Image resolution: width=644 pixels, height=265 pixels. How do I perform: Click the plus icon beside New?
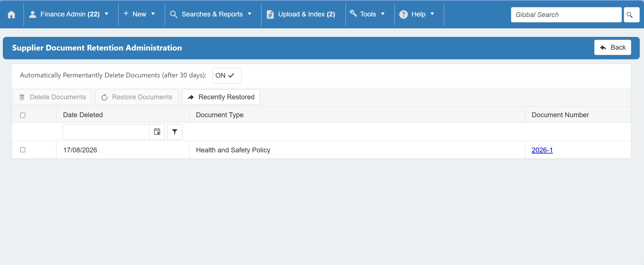126,13
